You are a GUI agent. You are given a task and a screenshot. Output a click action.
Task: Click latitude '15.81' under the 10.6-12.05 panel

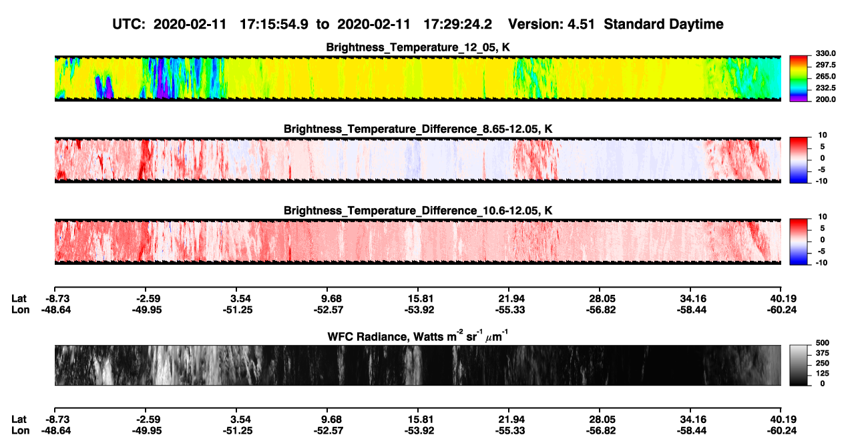[418, 298]
